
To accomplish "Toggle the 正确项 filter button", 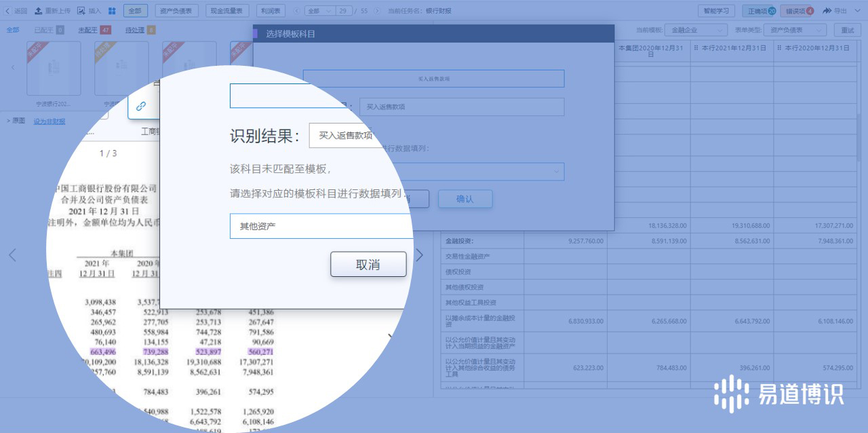I will click(x=759, y=11).
